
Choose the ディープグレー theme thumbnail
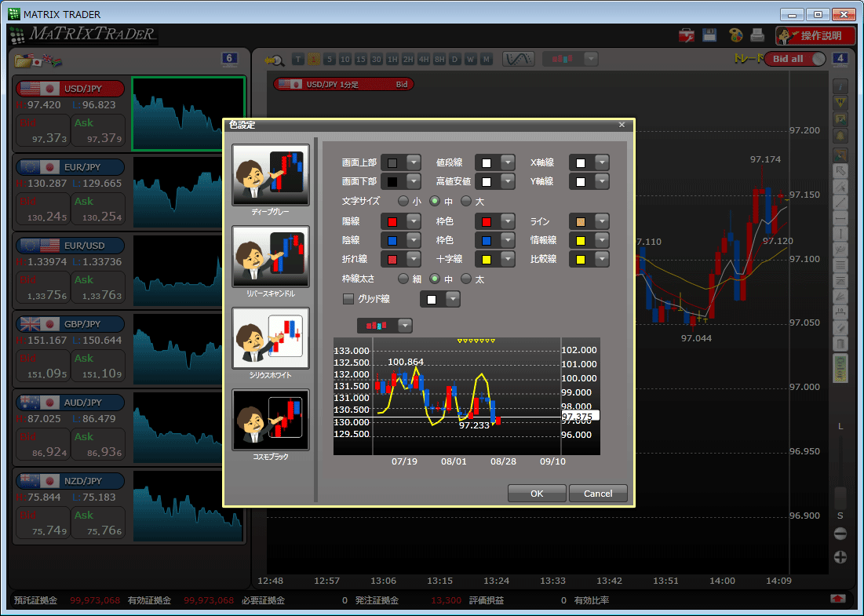(x=271, y=175)
